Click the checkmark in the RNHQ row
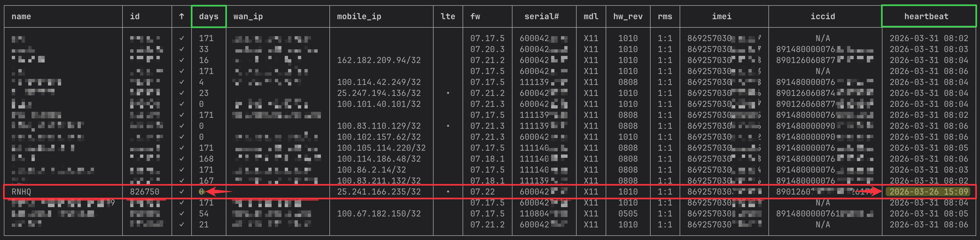 [181, 192]
